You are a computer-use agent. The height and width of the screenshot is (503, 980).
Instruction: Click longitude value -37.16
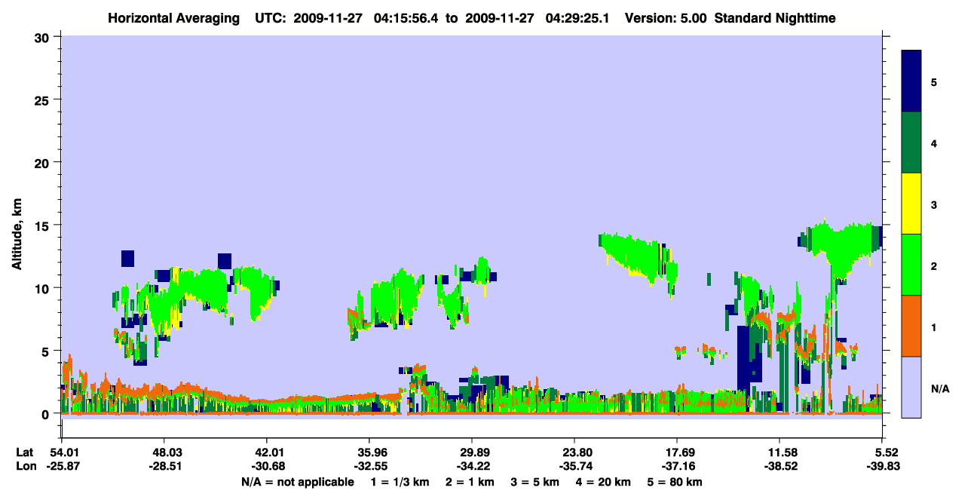[677, 466]
